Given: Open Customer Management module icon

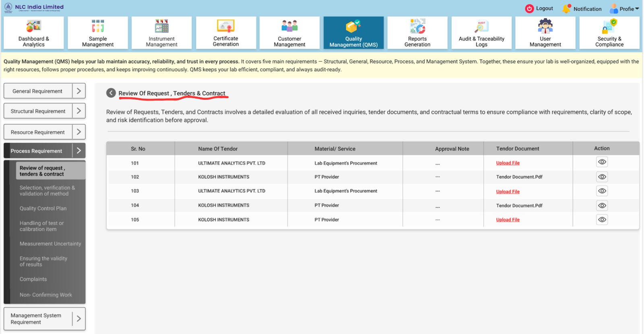Looking at the screenshot, I should click(289, 27).
